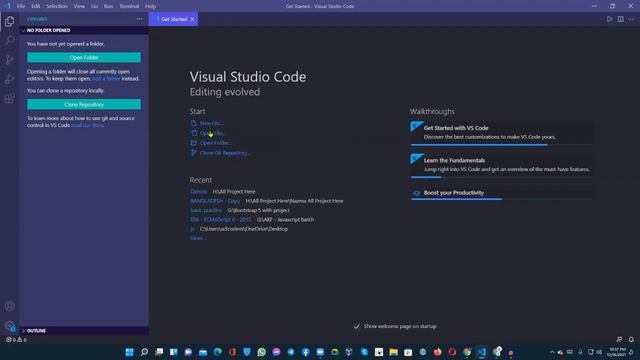Viewport: 640px width, 360px height.
Task: Open the Selection menu
Action: click(x=57, y=6)
